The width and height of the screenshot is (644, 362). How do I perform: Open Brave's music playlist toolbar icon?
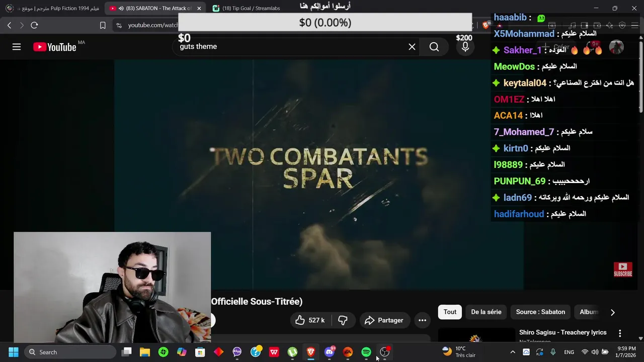click(x=572, y=25)
